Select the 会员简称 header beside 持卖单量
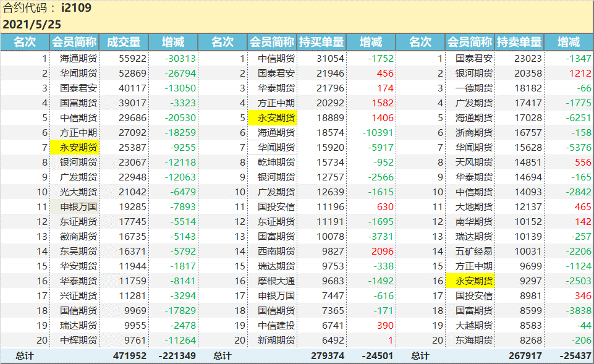Viewport: 594px width, 364px height. 470,42
